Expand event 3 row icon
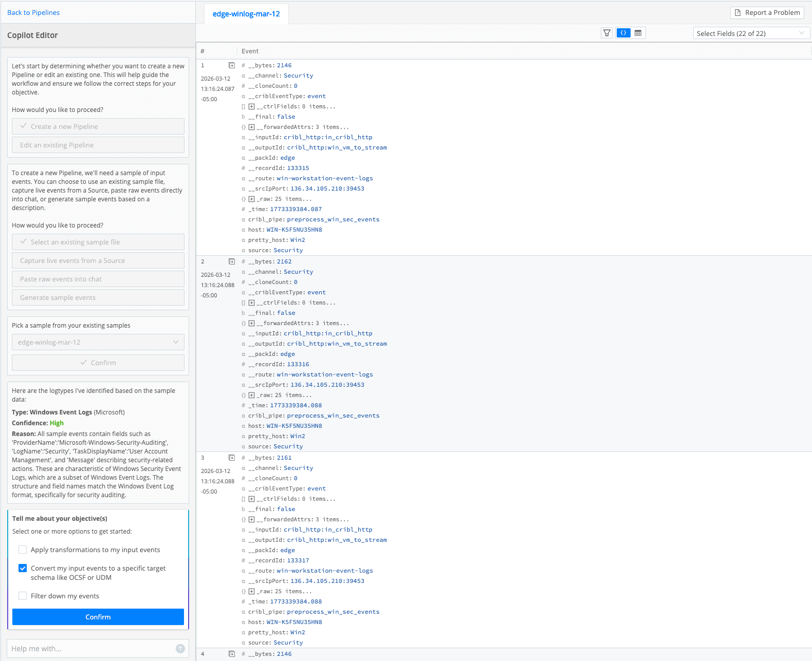812x661 pixels. pos(232,458)
